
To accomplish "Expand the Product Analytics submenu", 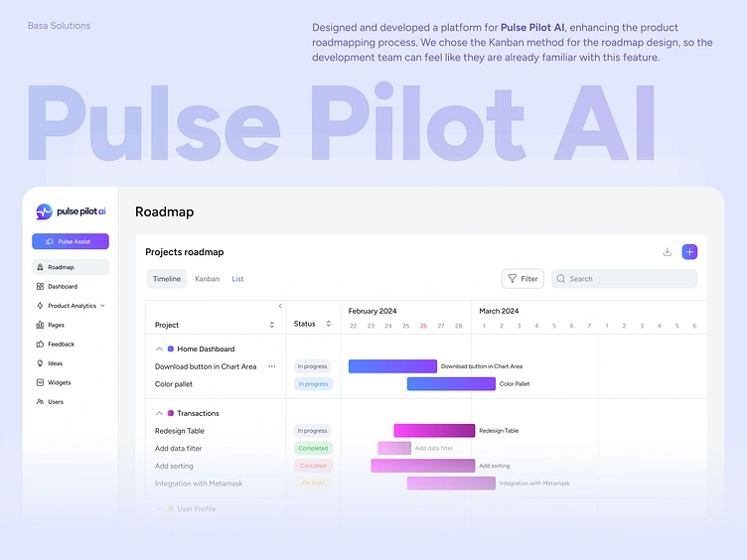I will click(x=102, y=306).
